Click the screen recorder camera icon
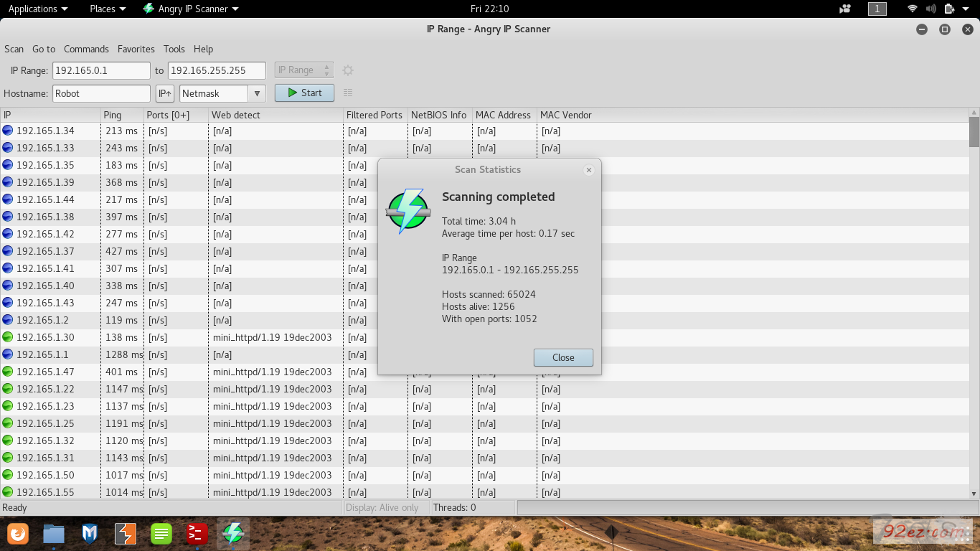Viewport: 980px width, 551px height. [x=844, y=9]
